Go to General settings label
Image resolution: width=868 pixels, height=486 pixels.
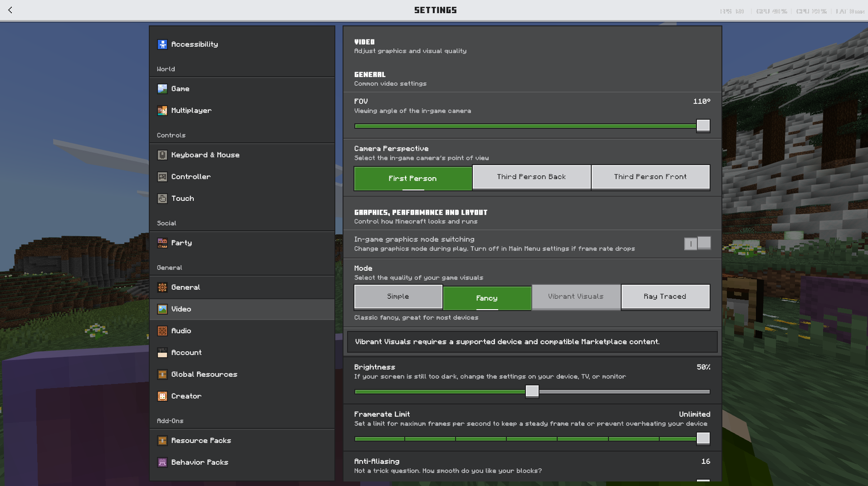coord(186,287)
